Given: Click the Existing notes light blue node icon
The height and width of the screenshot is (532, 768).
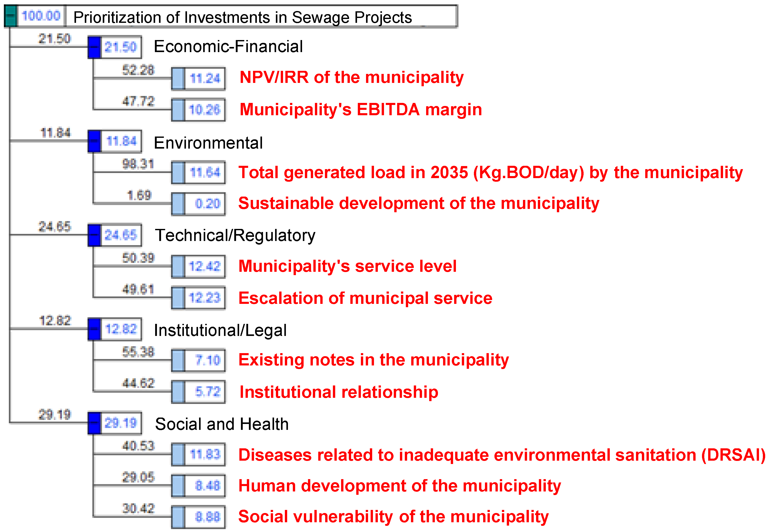Looking at the screenshot, I should (x=178, y=361).
